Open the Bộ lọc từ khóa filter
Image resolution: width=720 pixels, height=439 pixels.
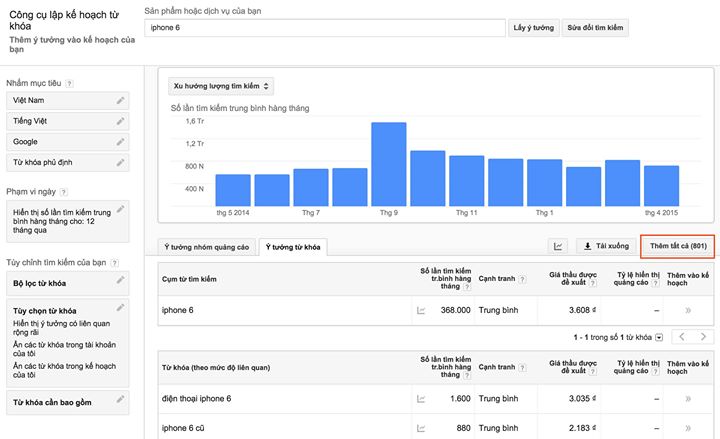[x=68, y=283]
